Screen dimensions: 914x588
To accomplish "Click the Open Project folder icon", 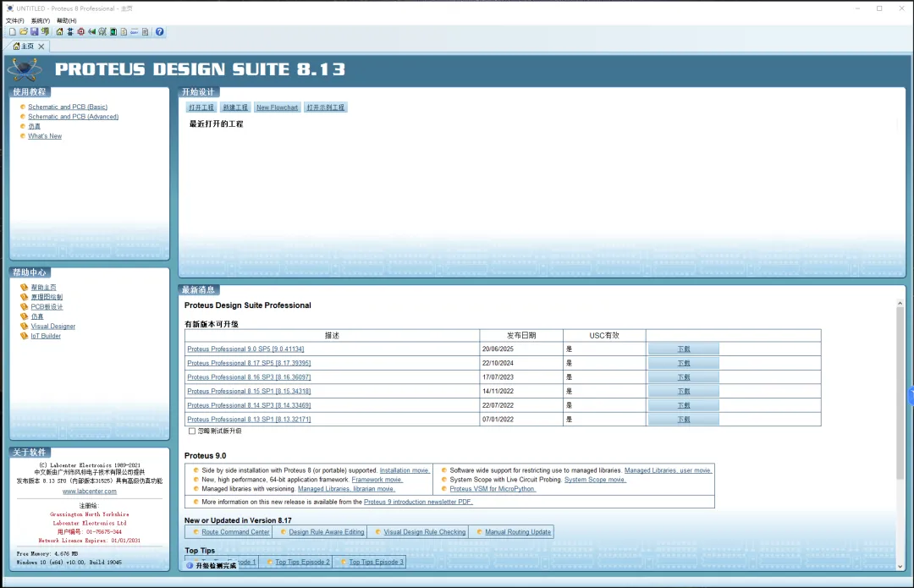I will pyautogui.click(x=24, y=31).
